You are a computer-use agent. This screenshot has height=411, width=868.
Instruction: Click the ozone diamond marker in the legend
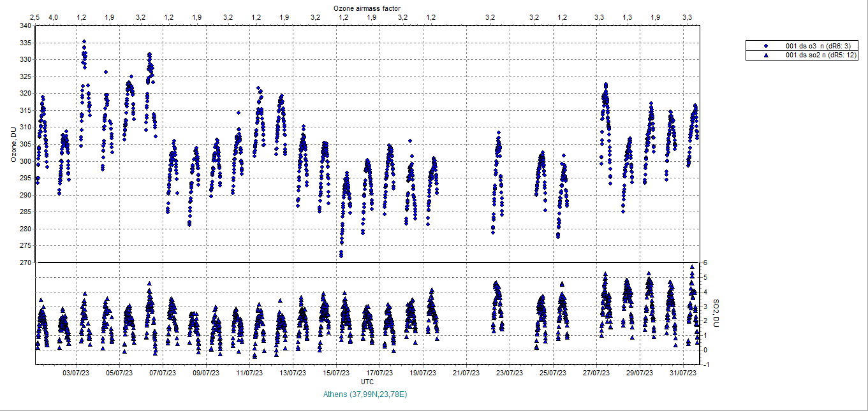coord(766,46)
